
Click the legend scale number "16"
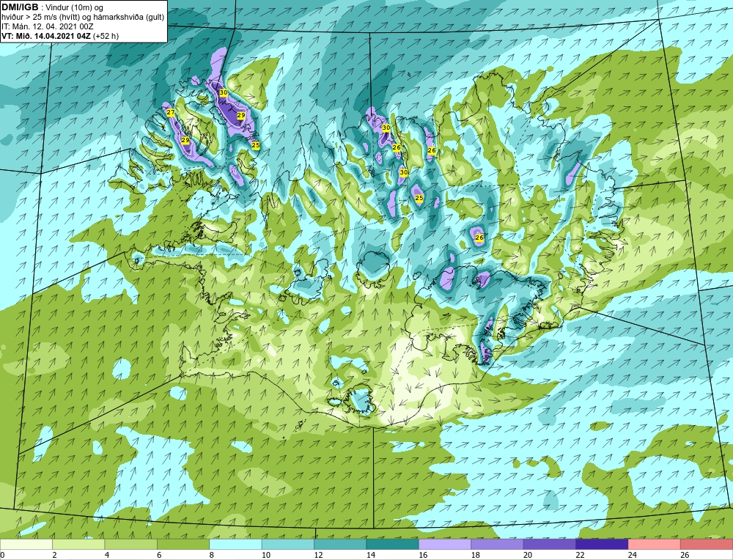pos(423,556)
